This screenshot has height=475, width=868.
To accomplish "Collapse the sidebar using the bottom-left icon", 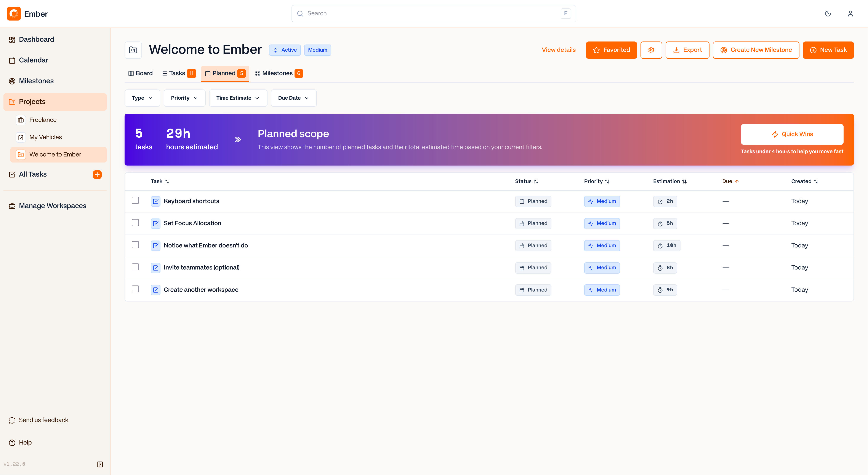I will click(100, 464).
